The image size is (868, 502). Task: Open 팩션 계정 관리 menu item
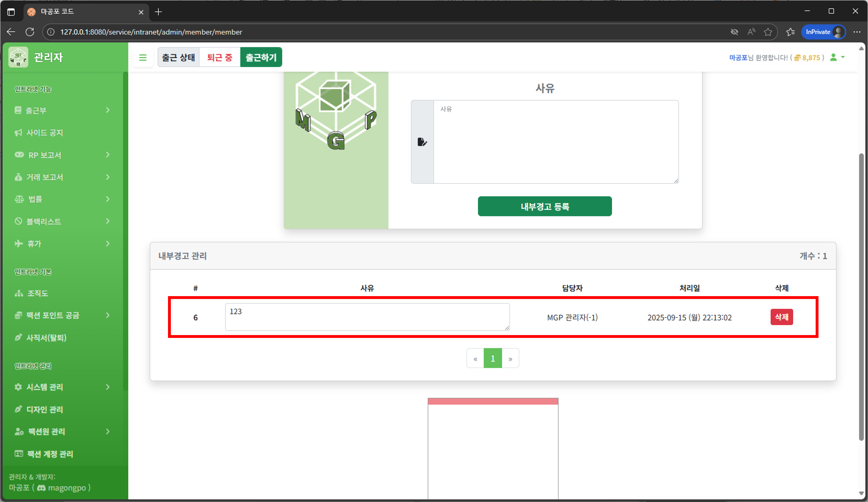point(50,454)
